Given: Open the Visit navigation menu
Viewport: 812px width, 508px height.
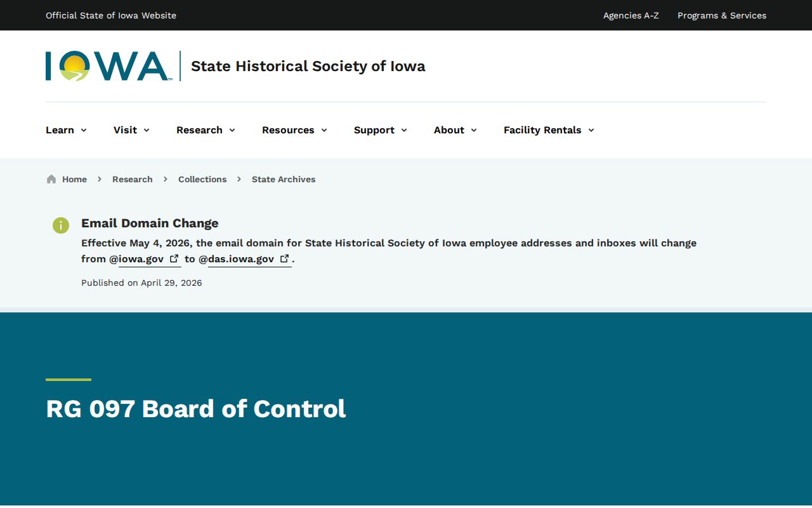Looking at the screenshot, I should 132,130.
